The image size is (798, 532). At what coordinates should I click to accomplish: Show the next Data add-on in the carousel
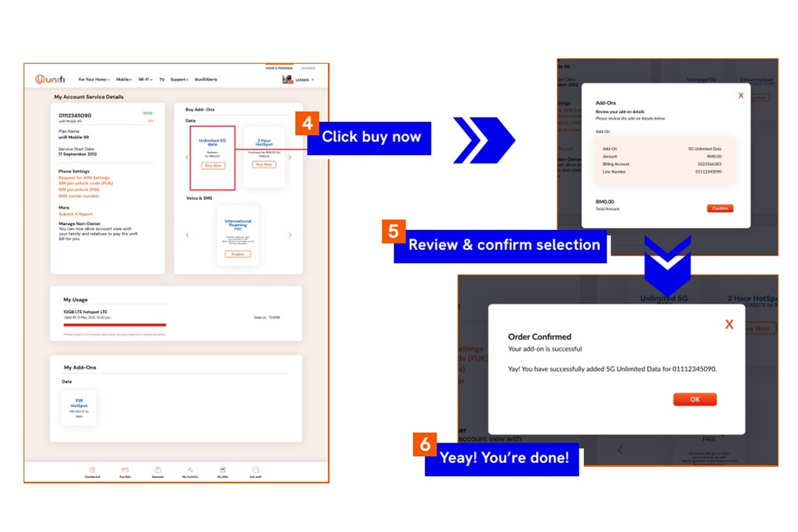click(290, 158)
